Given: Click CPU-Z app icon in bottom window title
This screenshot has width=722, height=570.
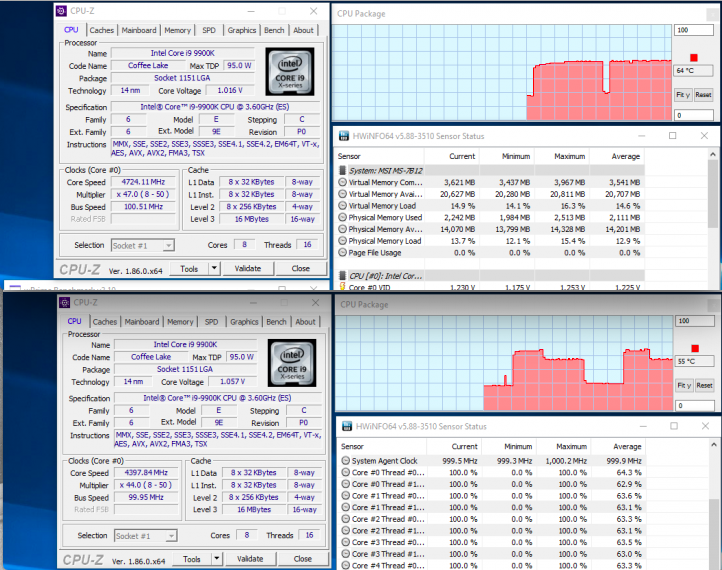Looking at the screenshot, I should click(64, 302).
